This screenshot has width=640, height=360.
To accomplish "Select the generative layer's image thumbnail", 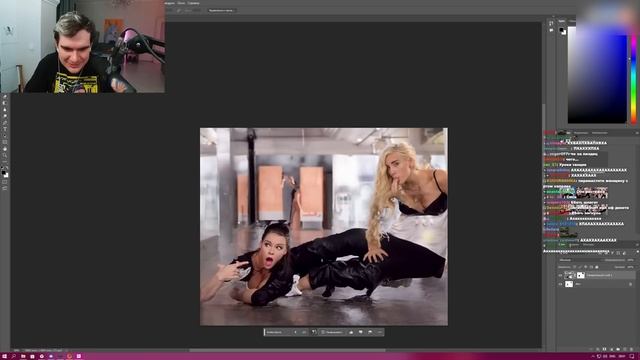I will [x=569, y=275].
